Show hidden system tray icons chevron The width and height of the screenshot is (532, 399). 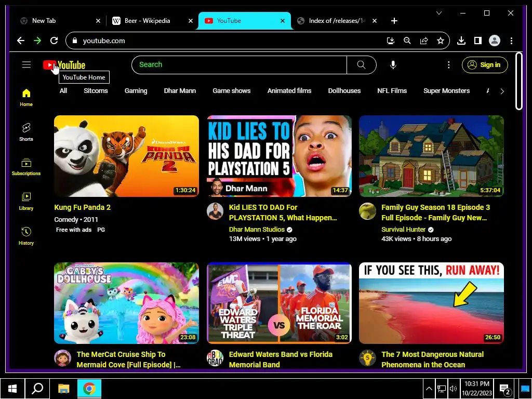pyautogui.click(x=429, y=389)
